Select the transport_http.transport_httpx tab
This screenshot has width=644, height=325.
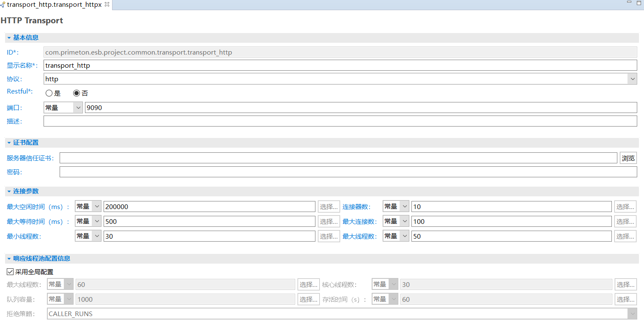(x=54, y=5)
